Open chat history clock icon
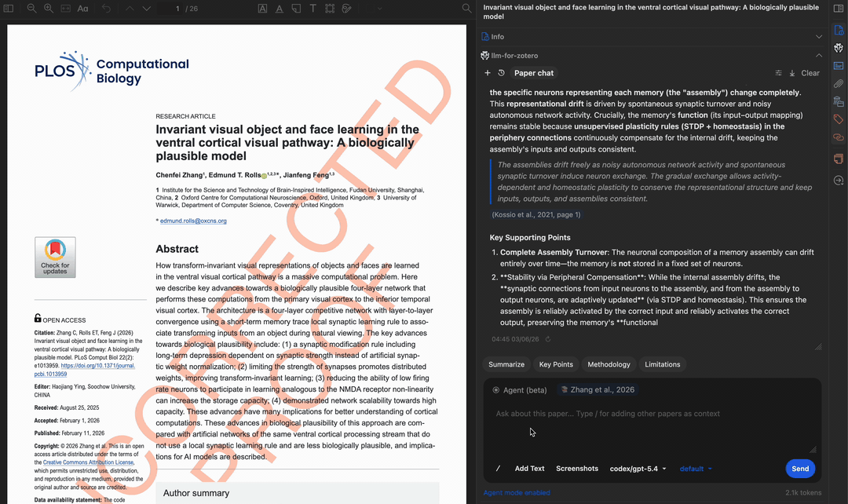The width and height of the screenshot is (848, 504). pos(501,73)
